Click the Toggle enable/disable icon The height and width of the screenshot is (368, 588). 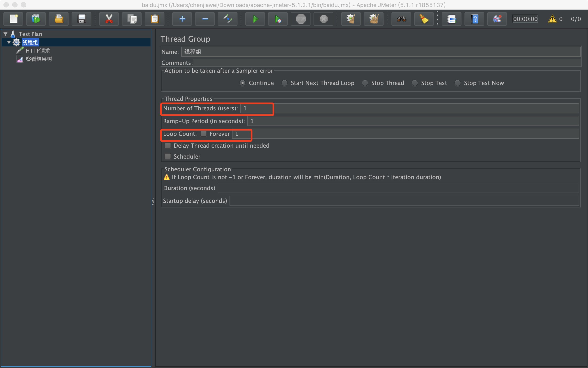(x=228, y=19)
